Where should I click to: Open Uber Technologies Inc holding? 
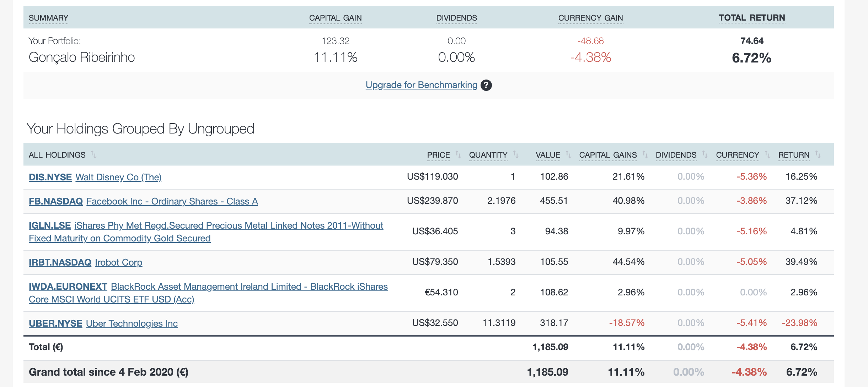(132, 323)
